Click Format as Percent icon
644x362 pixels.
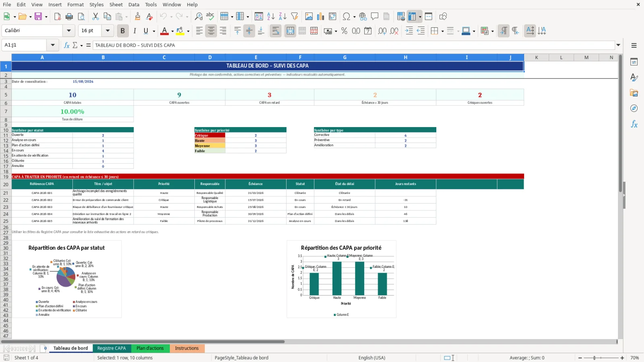(344, 31)
